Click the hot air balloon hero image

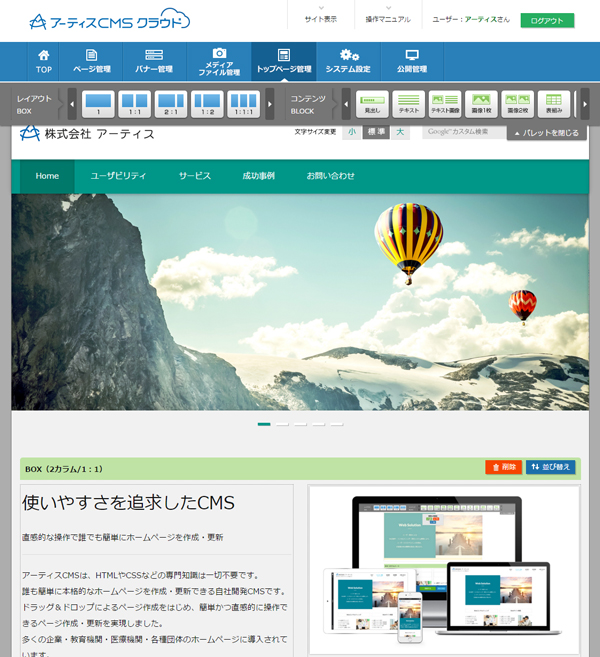point(300,302)
